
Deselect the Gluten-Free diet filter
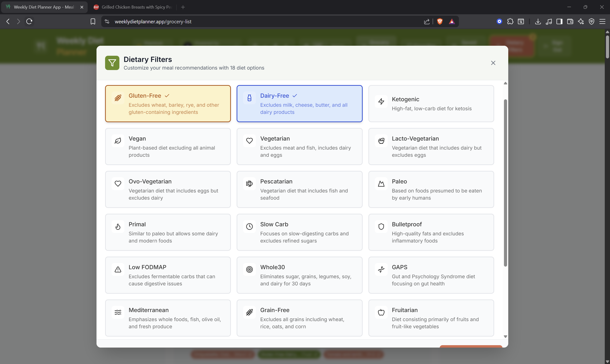click(168, 104)
